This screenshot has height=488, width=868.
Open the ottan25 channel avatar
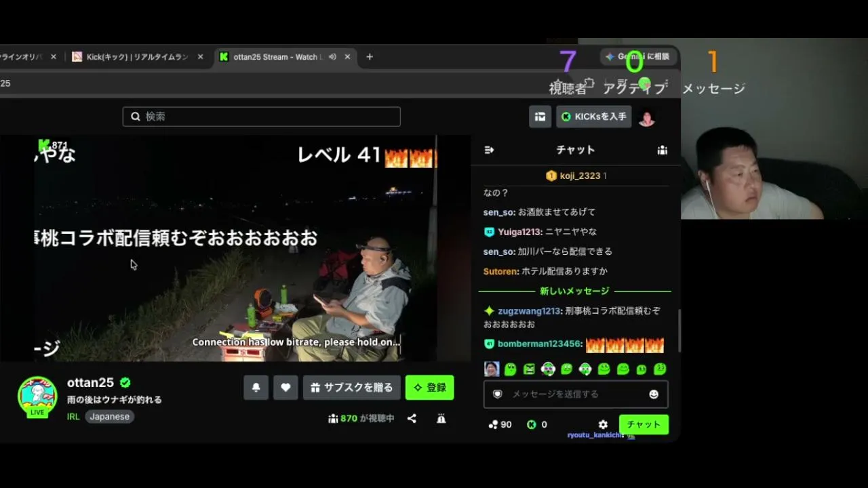point(37,396)
